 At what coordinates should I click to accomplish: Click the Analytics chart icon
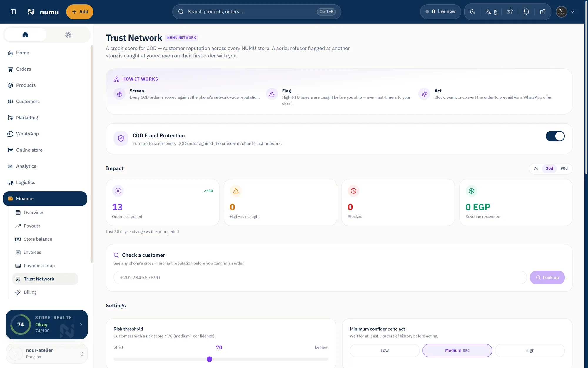coord(10,166)
